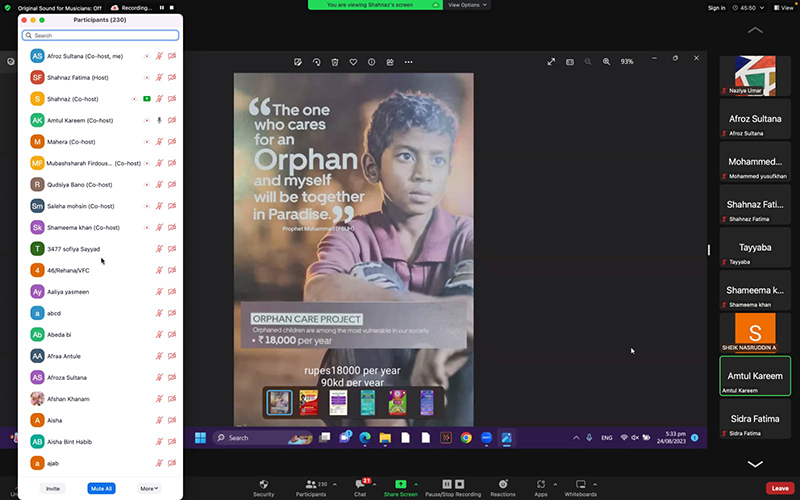Select the second thumbnail in the Photos filmstrip
The width and height of the screenshot is (800, 500).
pos(309,403)
